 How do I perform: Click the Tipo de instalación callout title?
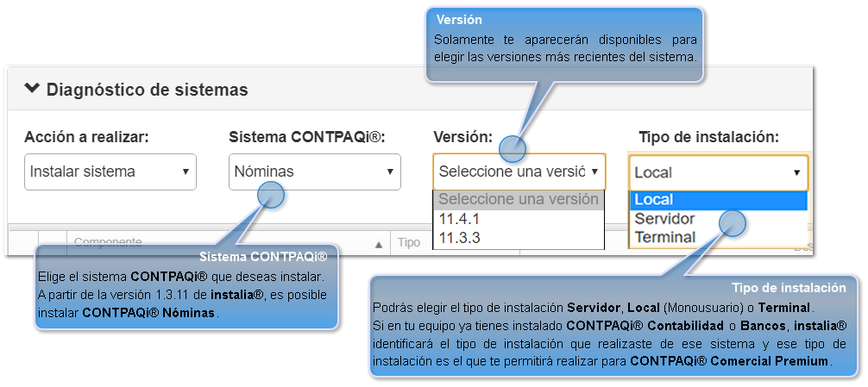pyautogui.click(x=789, y=288)
